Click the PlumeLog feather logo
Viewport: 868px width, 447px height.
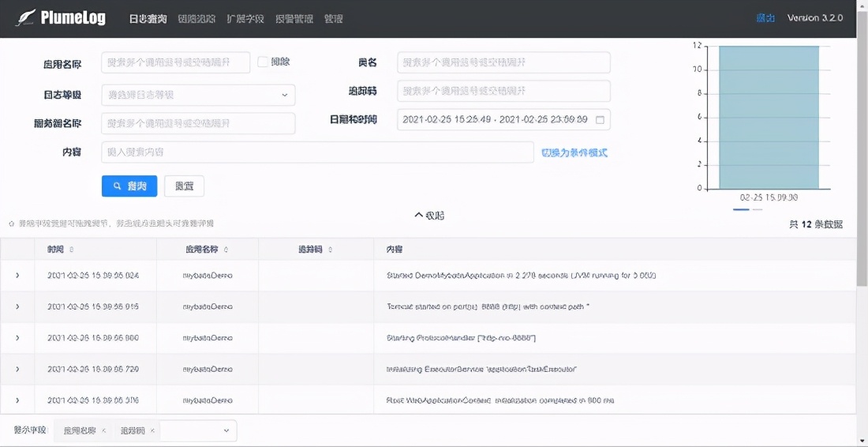coord(25,18)
